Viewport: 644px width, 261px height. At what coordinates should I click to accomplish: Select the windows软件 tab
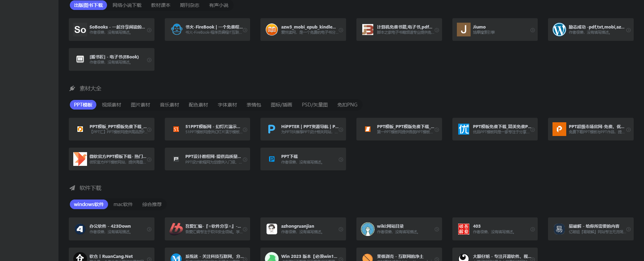coord(89,204)
